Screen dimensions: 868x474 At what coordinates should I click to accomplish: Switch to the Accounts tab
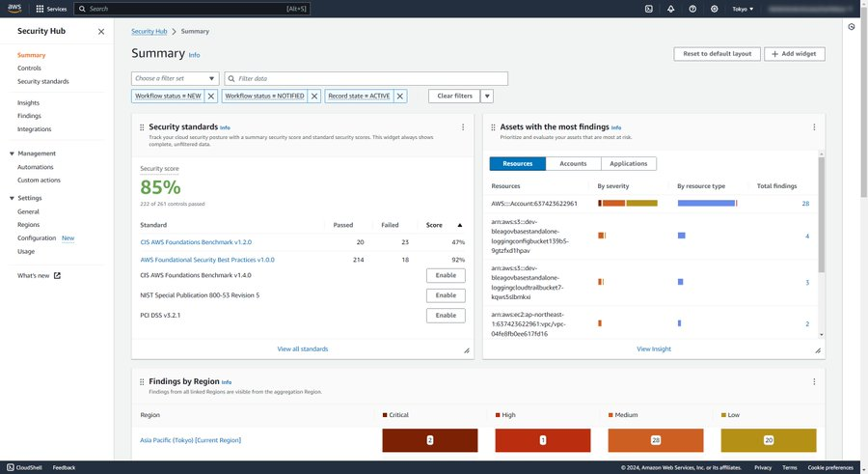coord(573,164)
